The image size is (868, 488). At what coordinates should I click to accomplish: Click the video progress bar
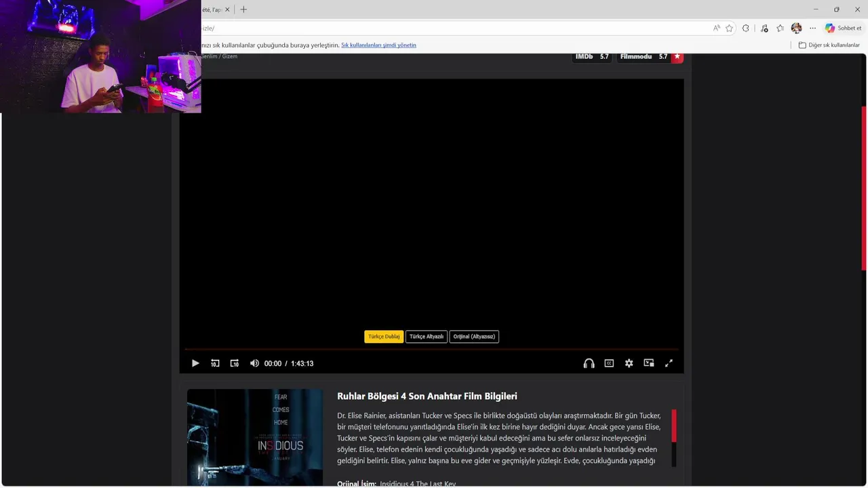click(431, 350)
